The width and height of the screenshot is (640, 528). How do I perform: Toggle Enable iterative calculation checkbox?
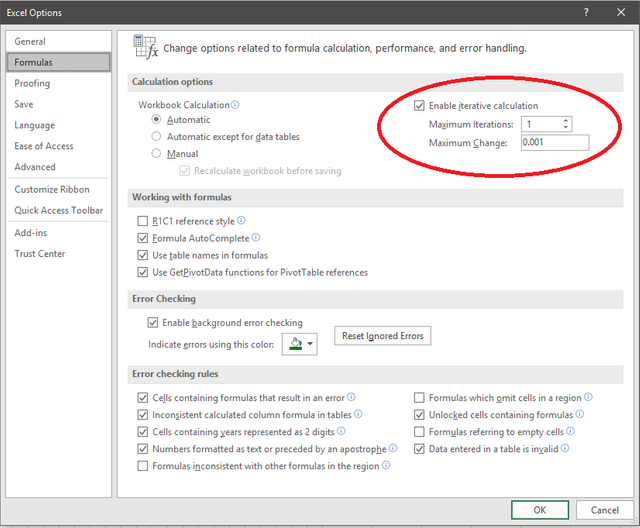419,106
